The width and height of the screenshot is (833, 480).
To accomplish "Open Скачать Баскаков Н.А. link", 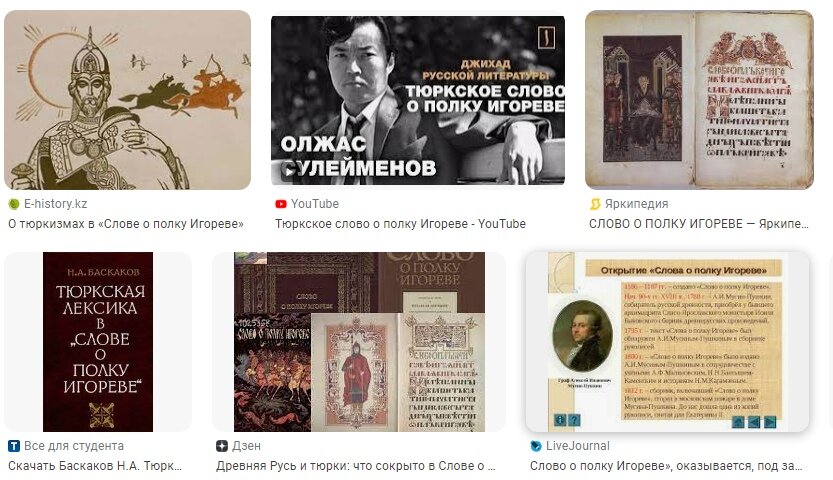I will pos(95,466).
